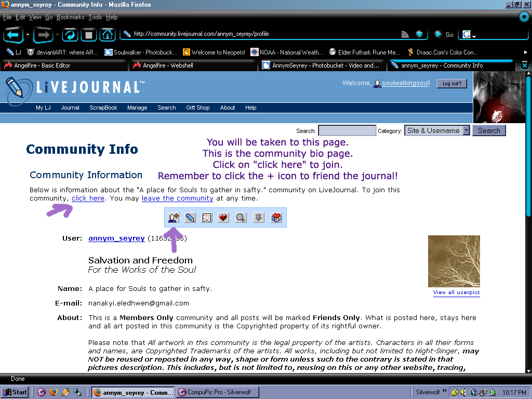The height and width of the screenshot is (399, 532).
Task: Open the Bookmarks menu
Action: [x=70, y=17]
